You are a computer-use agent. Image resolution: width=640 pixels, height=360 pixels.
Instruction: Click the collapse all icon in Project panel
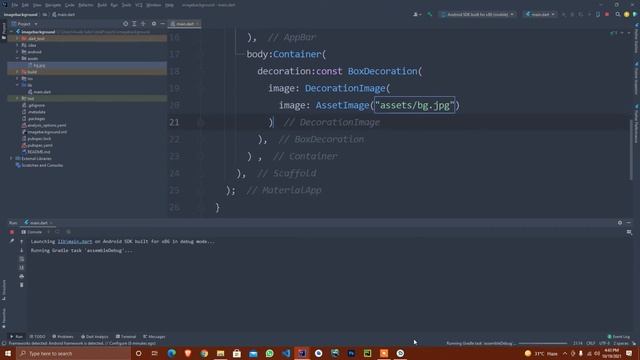(143, 24)
